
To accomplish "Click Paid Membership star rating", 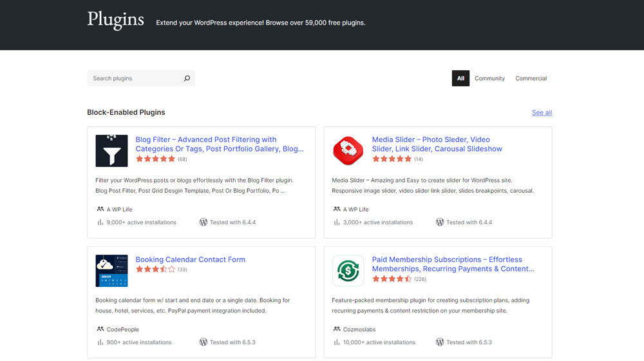I will click(392, 279).
